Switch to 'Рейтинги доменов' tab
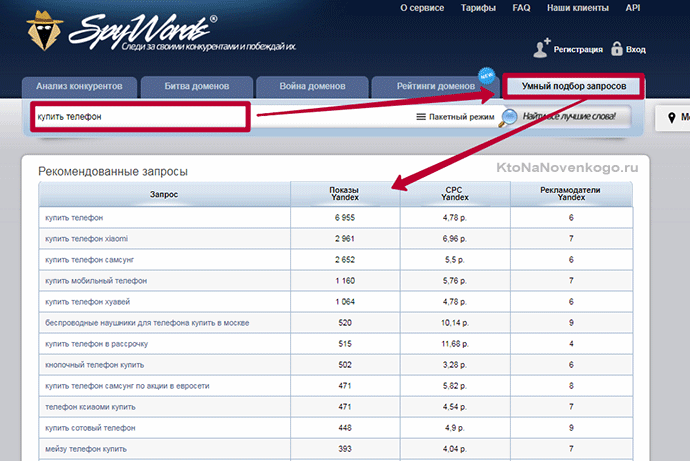The image size is (690, 461). point(436,87)
